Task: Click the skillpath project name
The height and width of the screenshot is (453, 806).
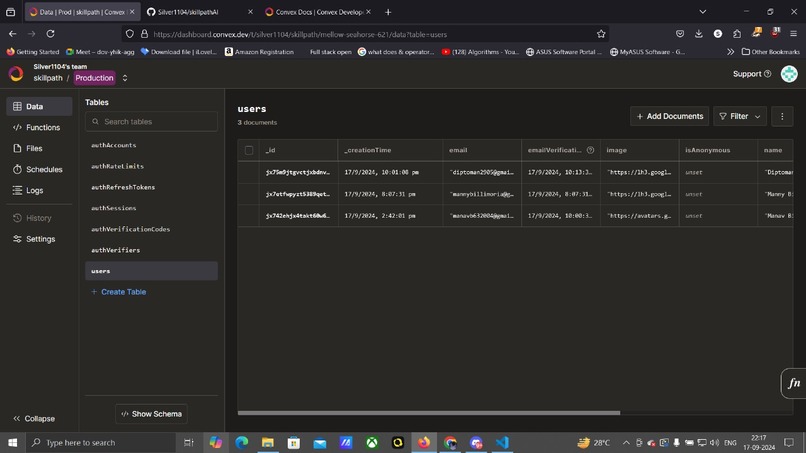Action: coord(48,78)
